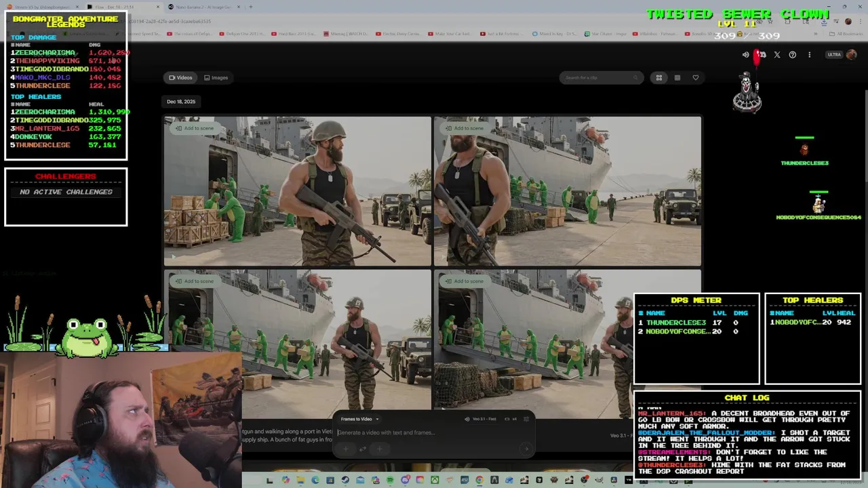Open the help question mark icon

pos(792,55)
